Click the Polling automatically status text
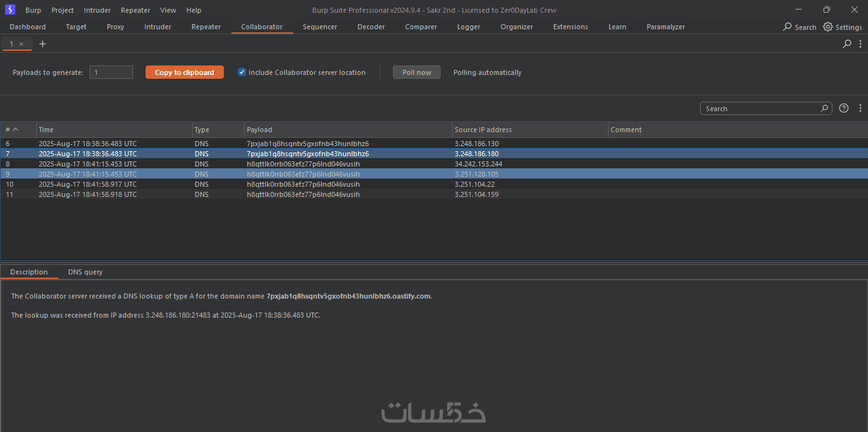 pos(487,72)
